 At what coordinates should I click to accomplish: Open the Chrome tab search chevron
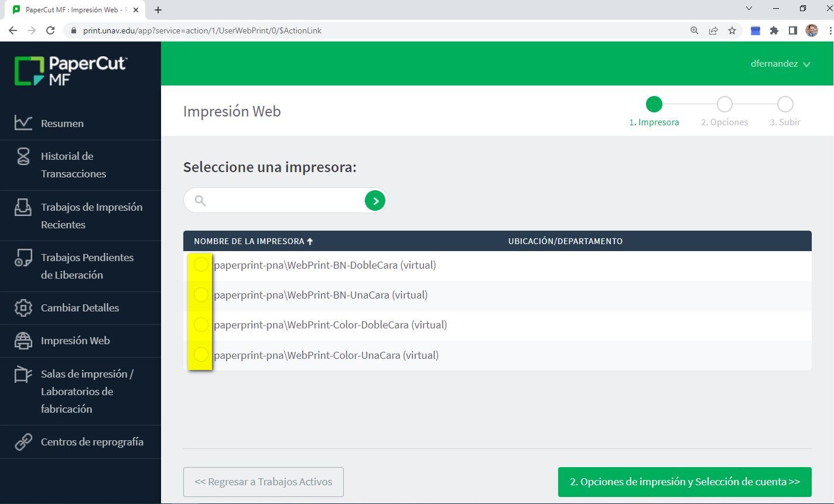[749, 9]
